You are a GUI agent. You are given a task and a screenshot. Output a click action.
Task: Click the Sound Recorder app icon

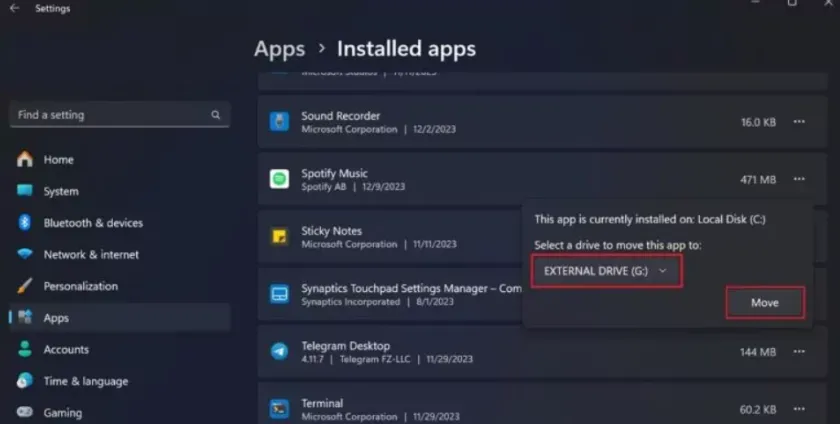click(279, 122)
